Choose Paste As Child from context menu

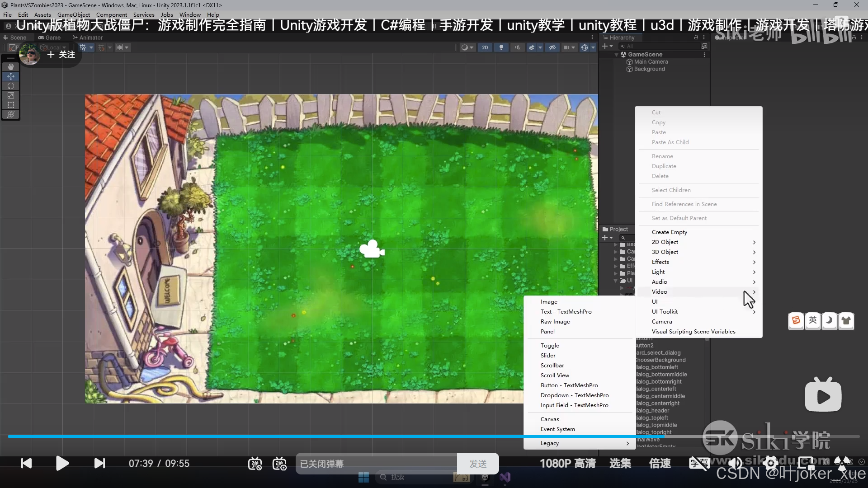click(x=670, y=142)
